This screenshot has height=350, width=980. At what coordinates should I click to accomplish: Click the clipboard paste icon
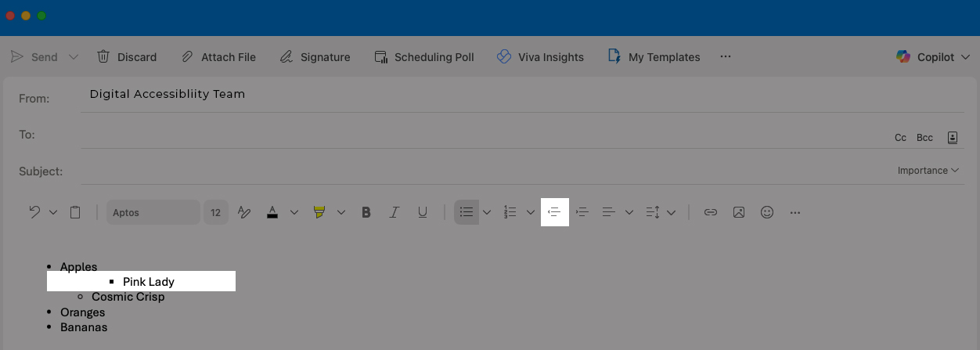click(75, 212)
